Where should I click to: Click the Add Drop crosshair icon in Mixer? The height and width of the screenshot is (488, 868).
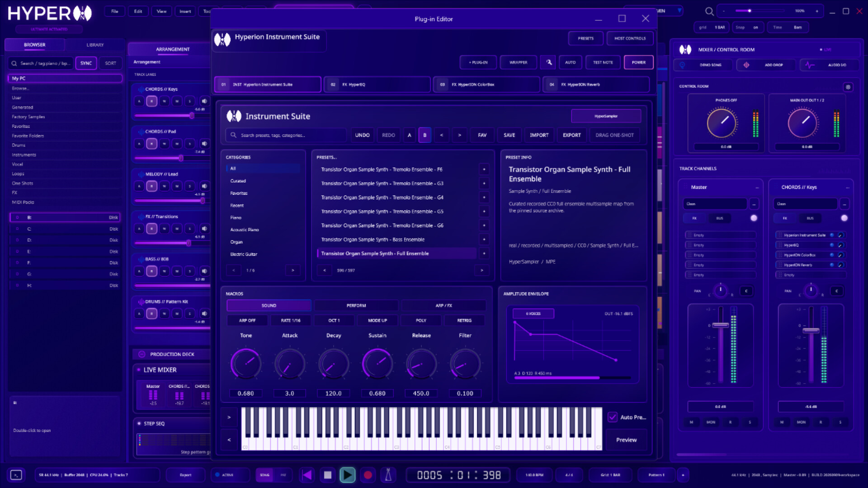point(746,65)
